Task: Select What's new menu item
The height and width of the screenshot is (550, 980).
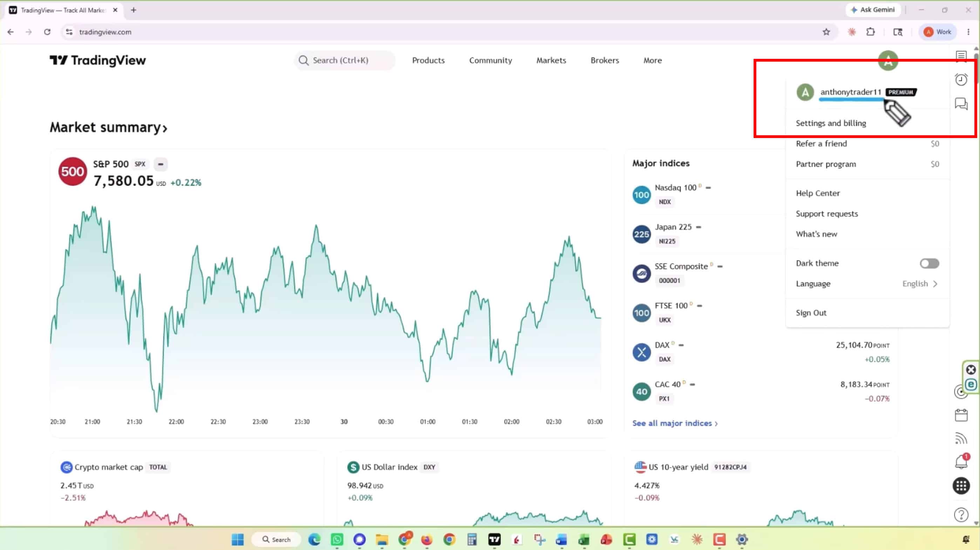Action: pyautogui.click(x=867, y=234)
